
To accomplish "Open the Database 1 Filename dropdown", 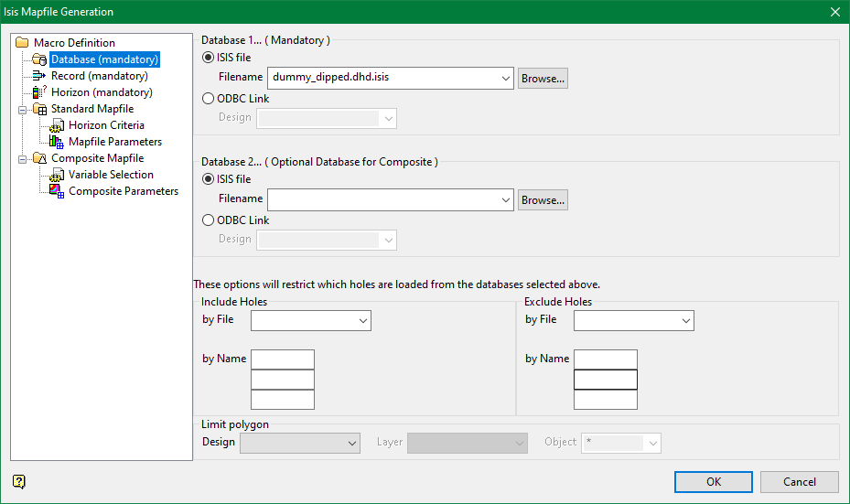I will (506, 79).
